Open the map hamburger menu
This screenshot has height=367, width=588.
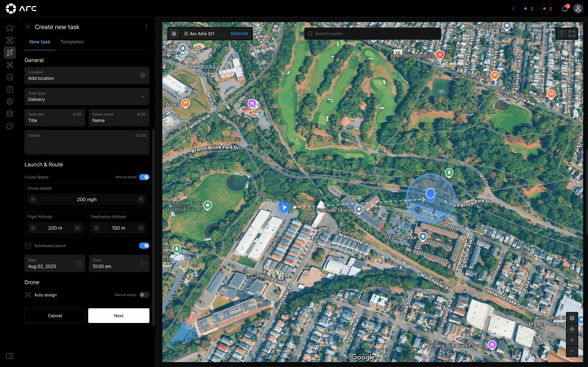click(174, 34)
